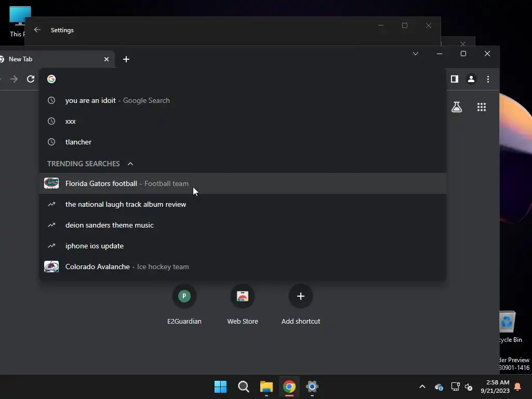Click the clock icon beside 'xxx'

[51, 121]
